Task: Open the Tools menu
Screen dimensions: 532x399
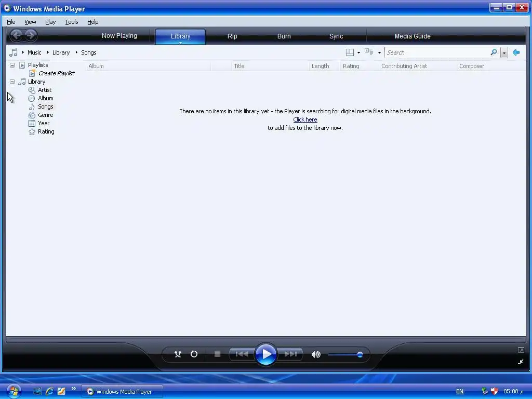Action: (x=72, y=22)
